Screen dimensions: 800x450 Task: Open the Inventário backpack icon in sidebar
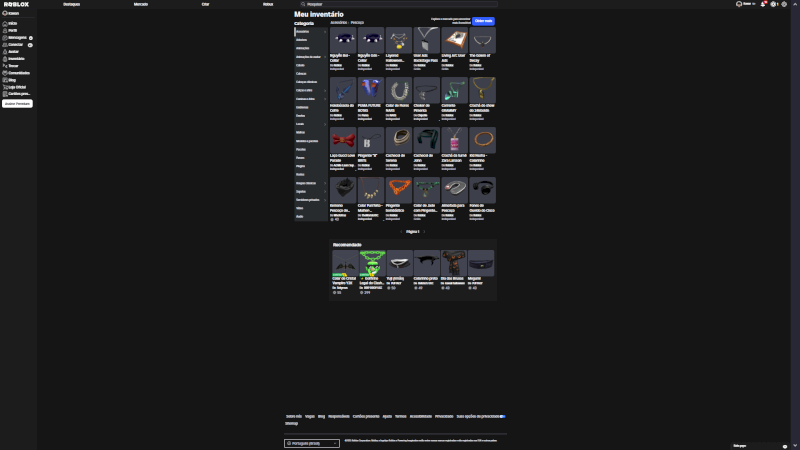5,59
